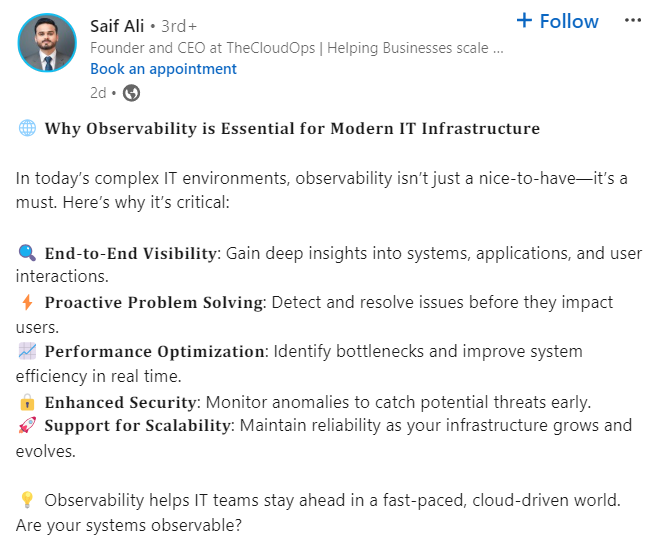Click the lock emoji by Enhanced Security

pos(27,402)
